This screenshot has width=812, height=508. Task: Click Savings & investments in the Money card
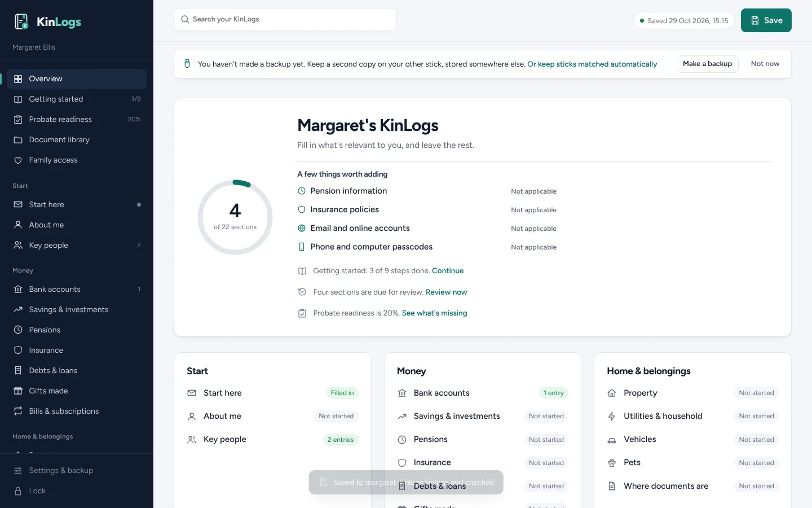coord(483,417)
